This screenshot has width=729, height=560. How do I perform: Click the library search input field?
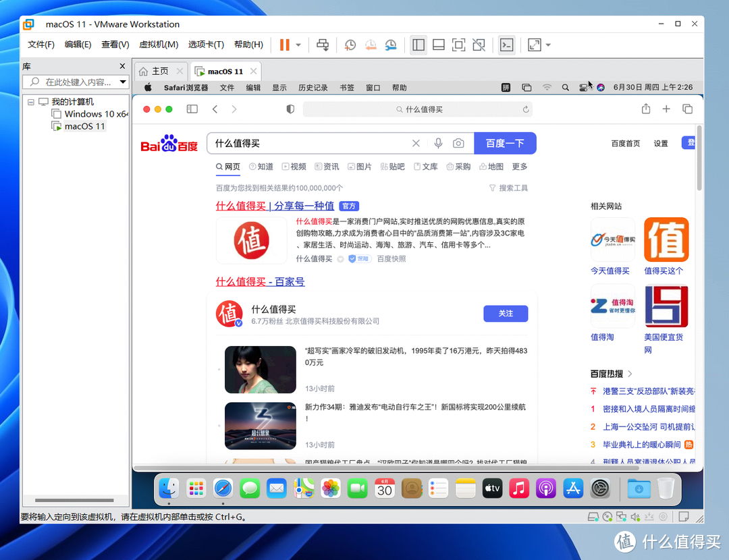pos(70,82)
